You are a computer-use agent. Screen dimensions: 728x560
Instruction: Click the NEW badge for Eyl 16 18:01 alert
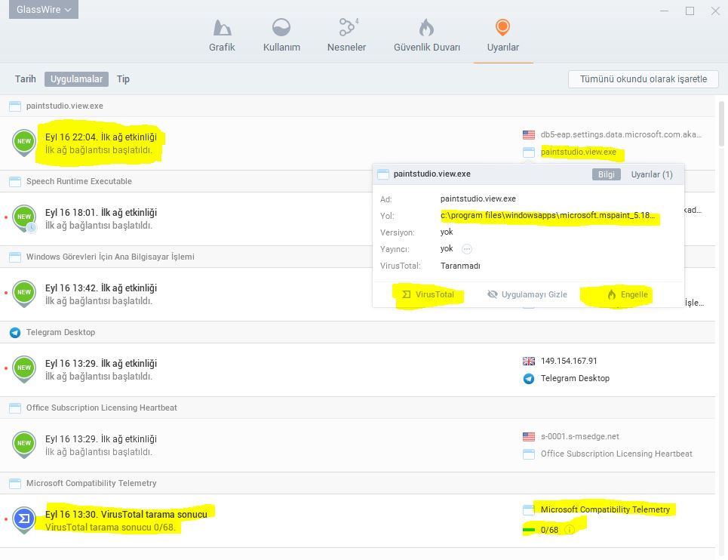coord(24,217)
